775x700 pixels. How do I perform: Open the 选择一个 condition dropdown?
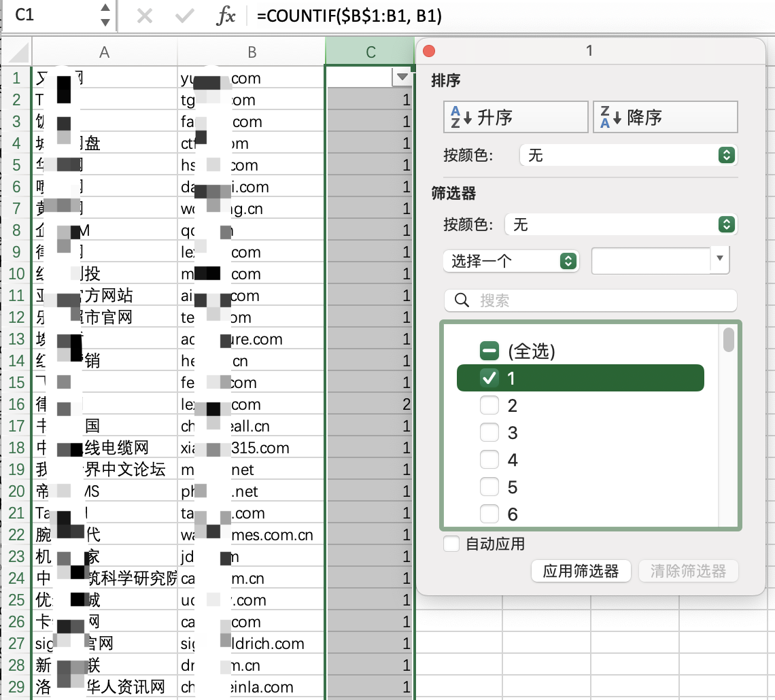pos(511,261)
